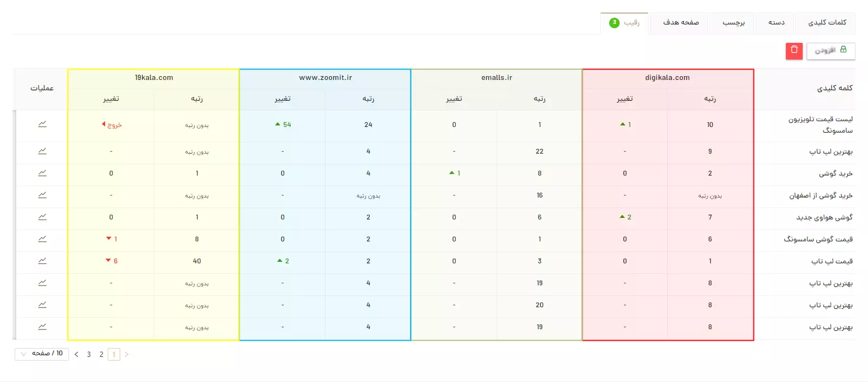This screenshot has height=382, width=868.
Task: Click تغییر subheader under 19kala.com
Action: click(x=111, y=99)
